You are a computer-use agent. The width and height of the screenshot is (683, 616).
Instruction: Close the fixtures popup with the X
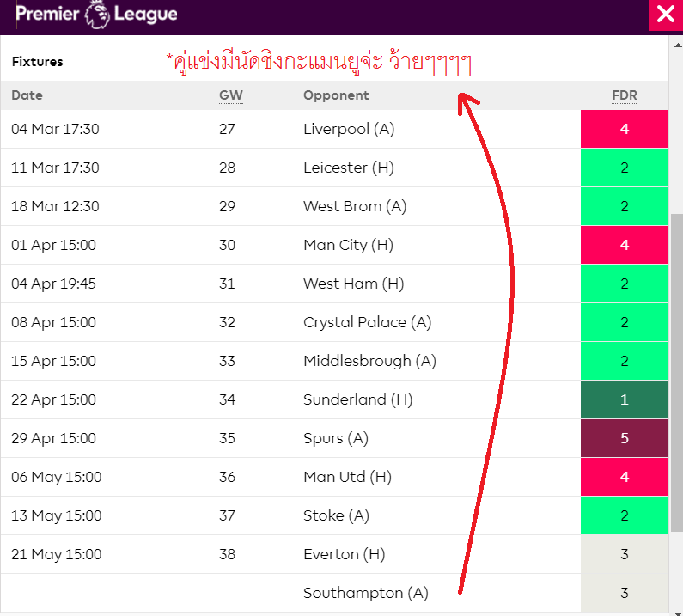[x=665, y=15]
